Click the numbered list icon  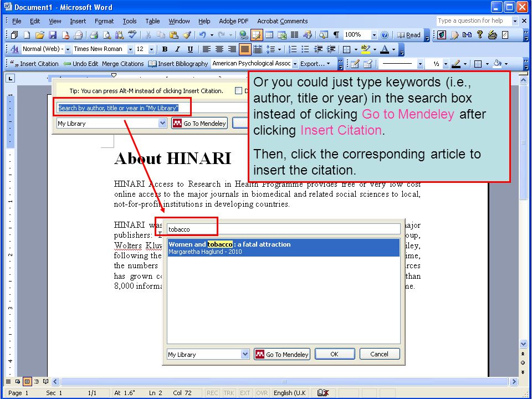coord(293,49)
